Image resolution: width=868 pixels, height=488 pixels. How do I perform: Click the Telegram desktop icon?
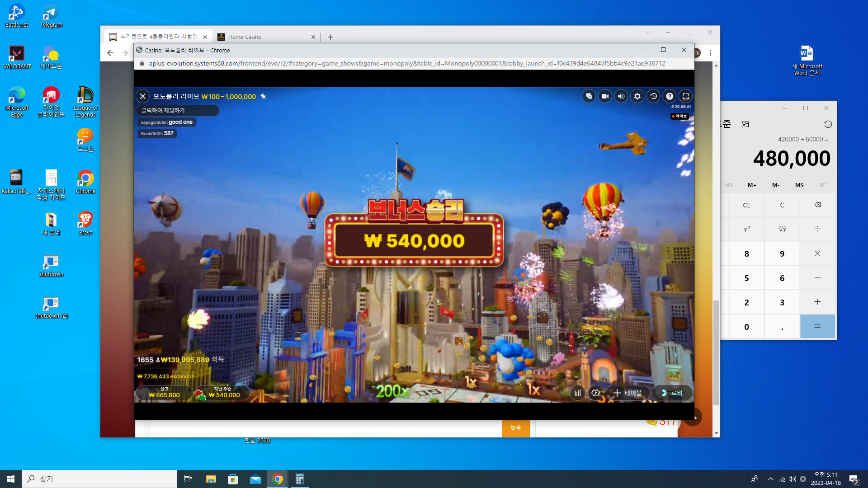coord(51,16)
